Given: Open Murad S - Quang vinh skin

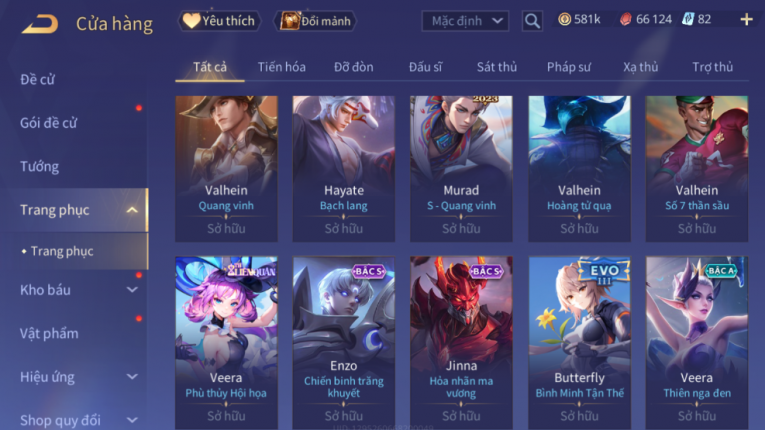Looking at the screenshot, I should 461,168.
